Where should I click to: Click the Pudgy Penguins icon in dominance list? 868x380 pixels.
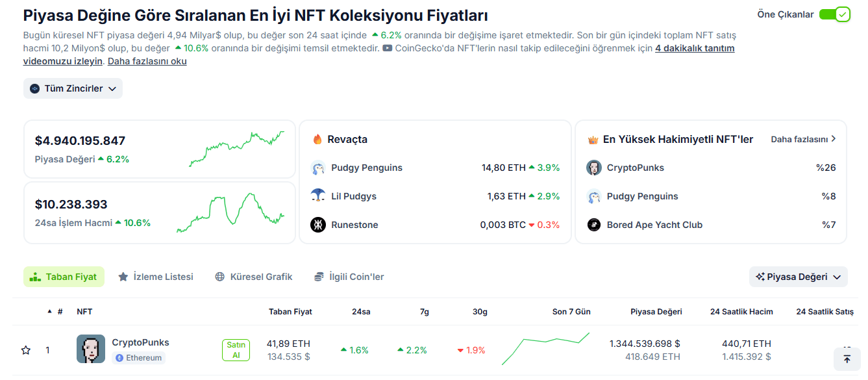click(x=593, y=196)
